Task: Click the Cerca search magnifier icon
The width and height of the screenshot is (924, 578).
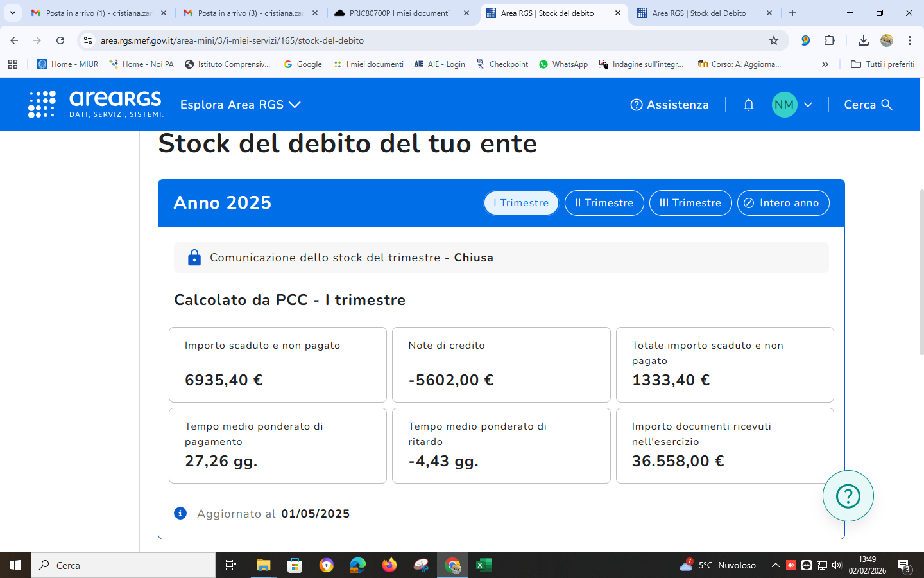Action: 887,105
